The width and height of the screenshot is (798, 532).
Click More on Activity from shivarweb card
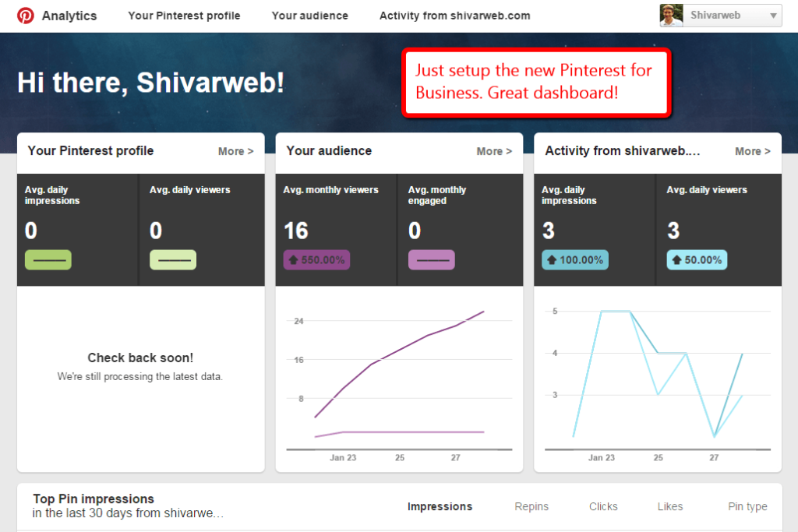(x=753, y=151)
